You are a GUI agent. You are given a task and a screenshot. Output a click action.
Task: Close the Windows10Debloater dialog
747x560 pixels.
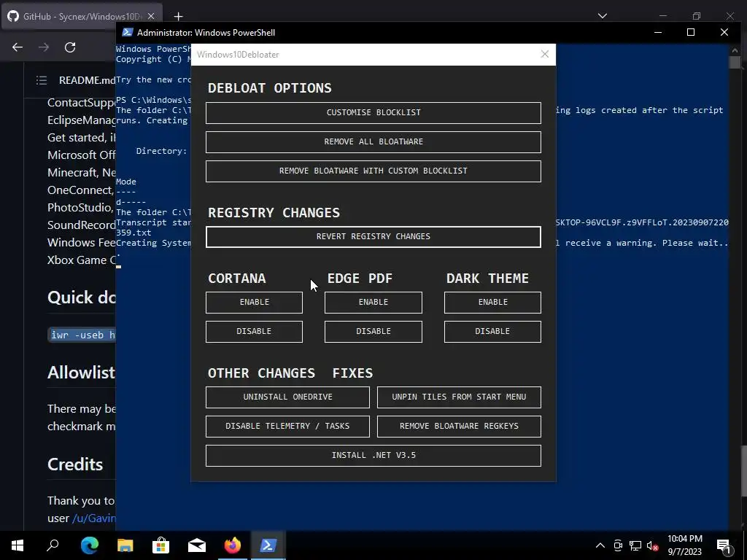[545, 54]
